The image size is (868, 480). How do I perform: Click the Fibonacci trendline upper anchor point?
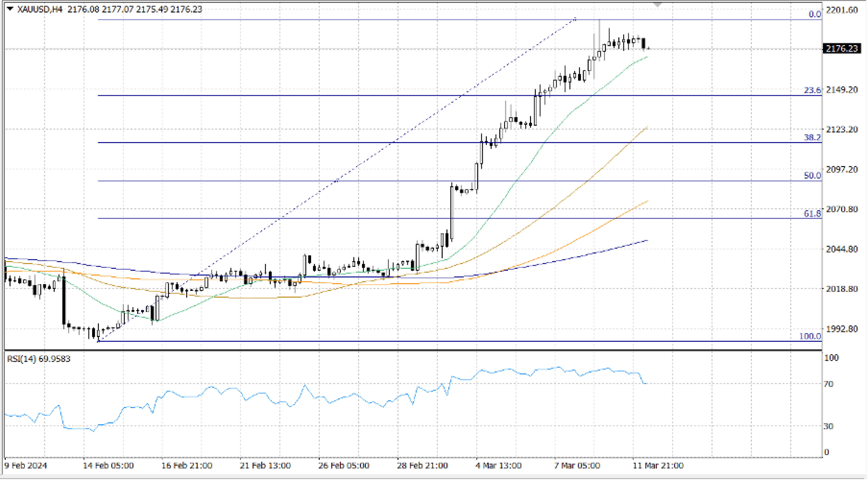(575, 19)
